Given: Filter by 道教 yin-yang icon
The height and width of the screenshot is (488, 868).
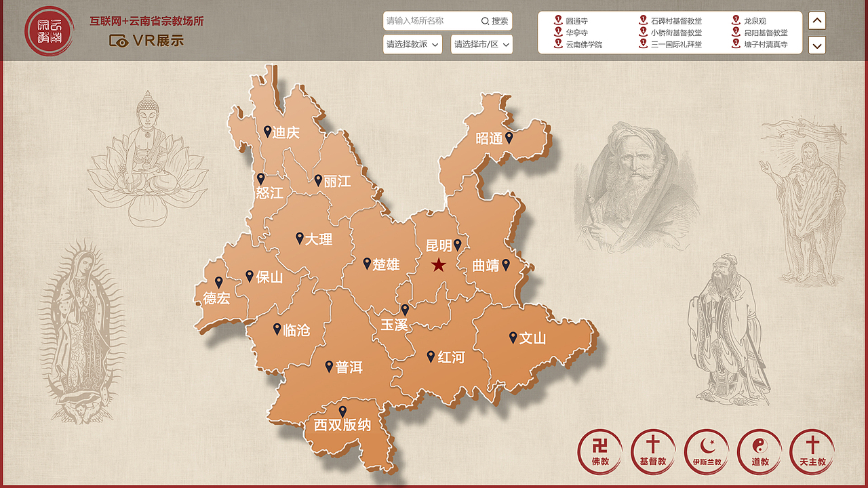Looking at the screenshot, I should point(759,451).
